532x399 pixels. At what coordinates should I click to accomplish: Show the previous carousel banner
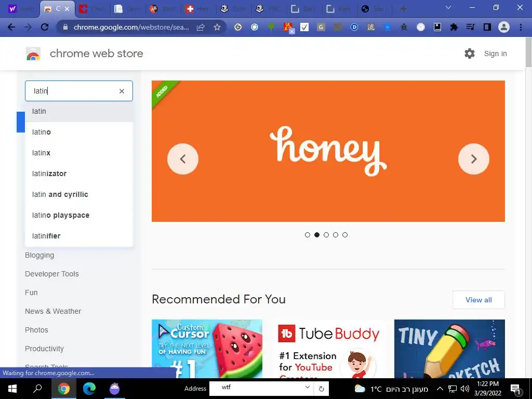[x=183, y=159]
